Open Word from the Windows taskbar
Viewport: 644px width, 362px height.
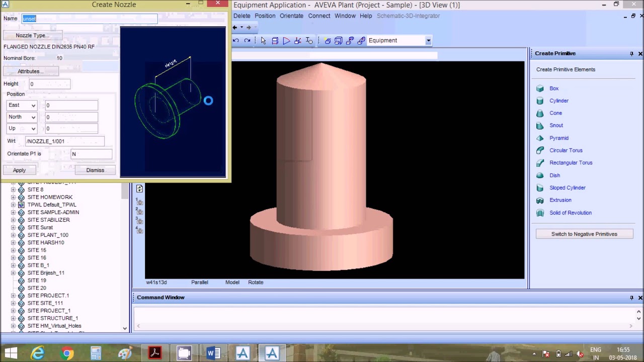coord(213,353)
